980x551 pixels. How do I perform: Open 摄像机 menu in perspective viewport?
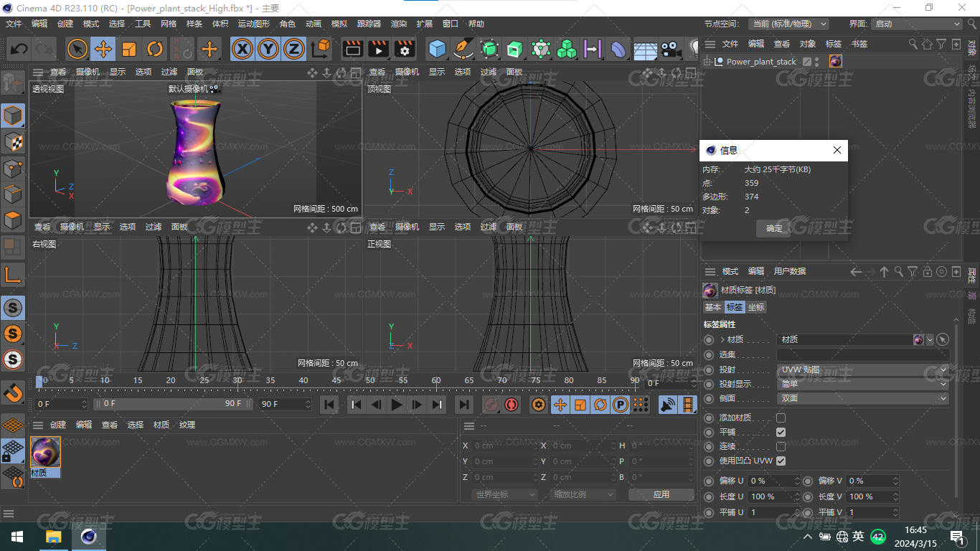88,72
